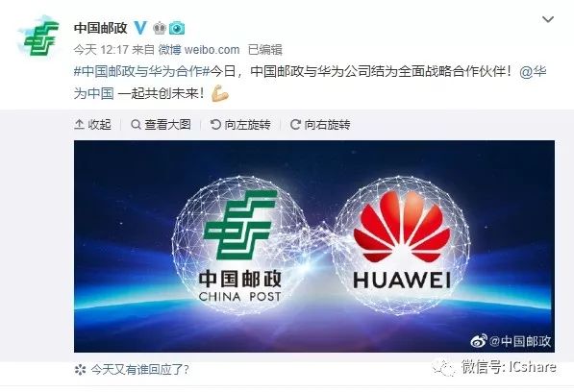Click the blue V verification badge
The width and height of the screenshot is (574, 392).
[140, 28]
